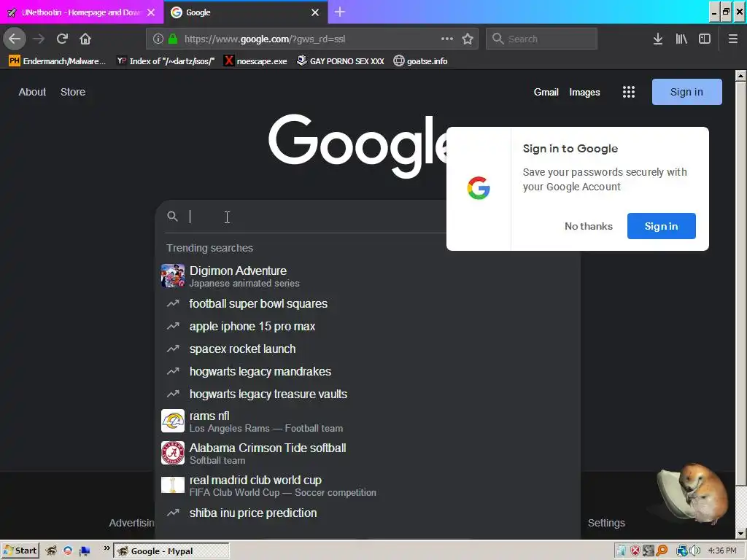Click the flag icon in quick launch
747x560 pixels.
tap(85, 551)
